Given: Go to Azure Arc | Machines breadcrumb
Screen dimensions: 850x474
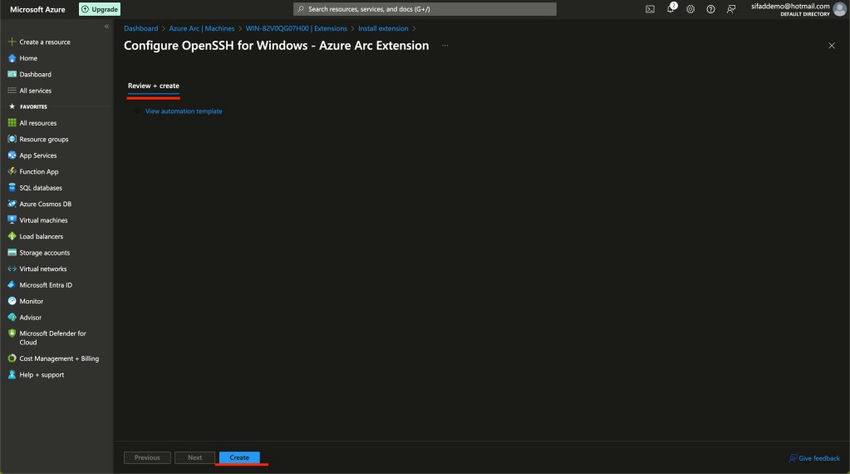Looking at the screenshot, I should pos(202,29).
